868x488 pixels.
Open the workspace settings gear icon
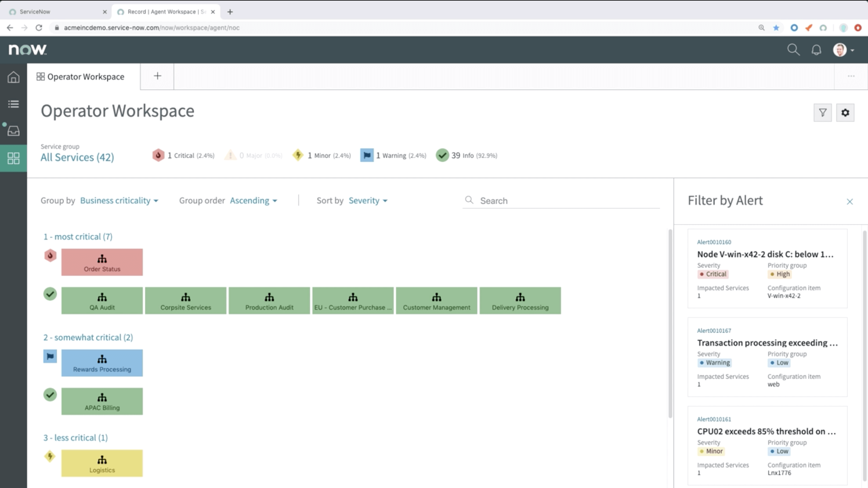coord(845,112)
